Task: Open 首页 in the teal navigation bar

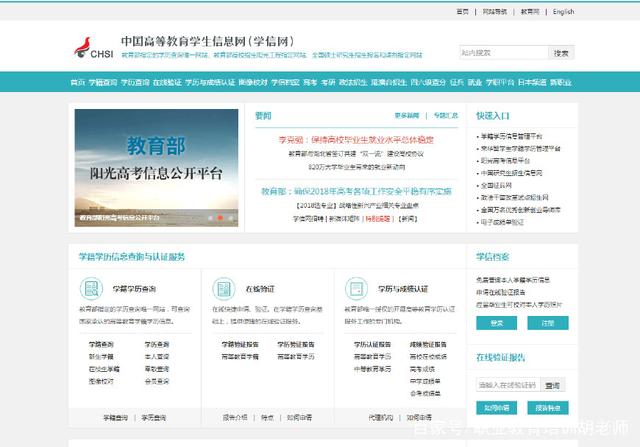Action: pos(78,82)
